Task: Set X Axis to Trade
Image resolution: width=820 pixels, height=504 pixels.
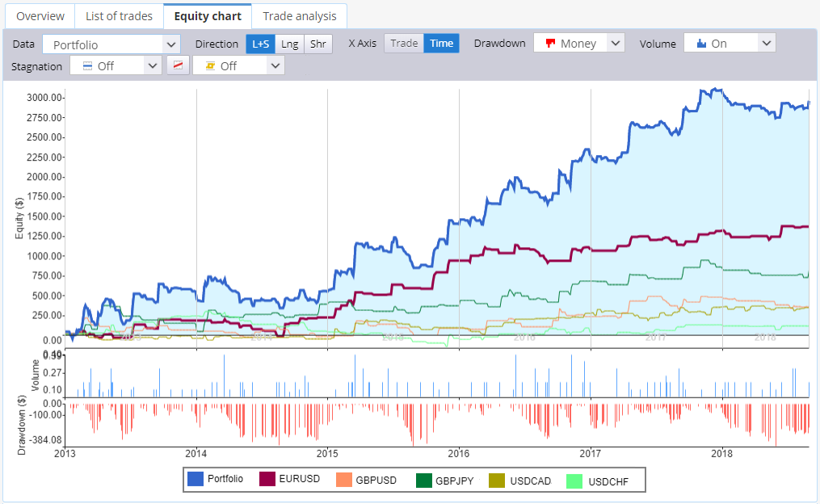Action: click(x=404, y=44)
